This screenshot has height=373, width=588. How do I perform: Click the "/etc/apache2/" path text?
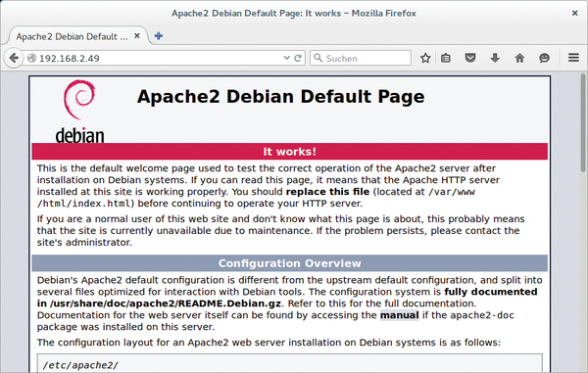80,365
